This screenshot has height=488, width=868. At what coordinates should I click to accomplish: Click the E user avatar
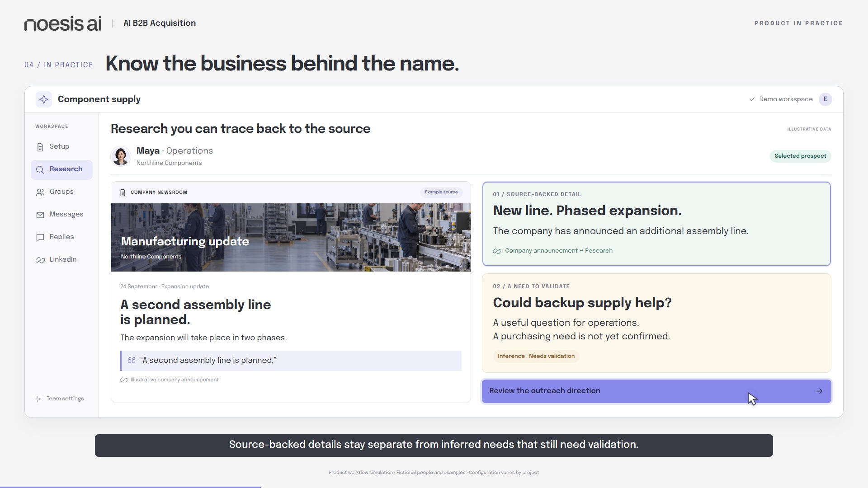[x=826, y=99]
